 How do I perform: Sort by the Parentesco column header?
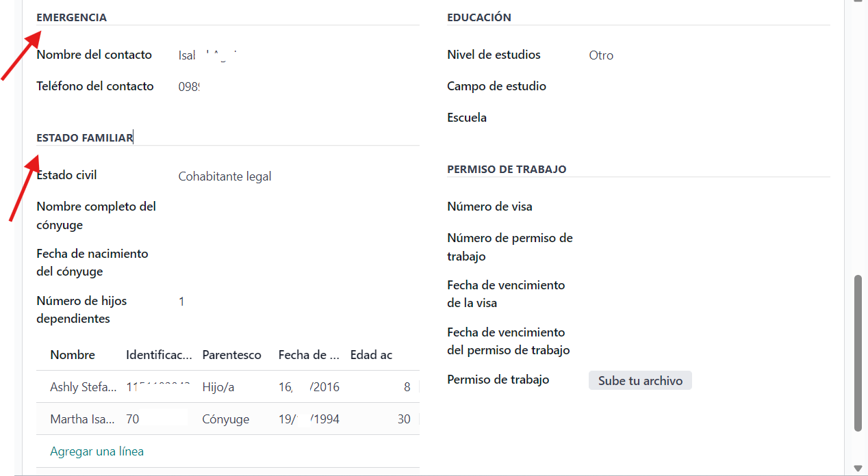[x=231, y=355]
